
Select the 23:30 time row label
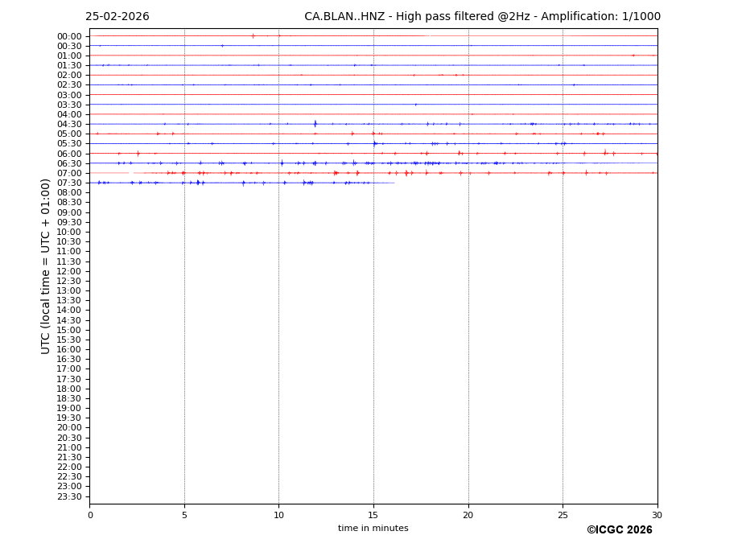coord(69,496)
